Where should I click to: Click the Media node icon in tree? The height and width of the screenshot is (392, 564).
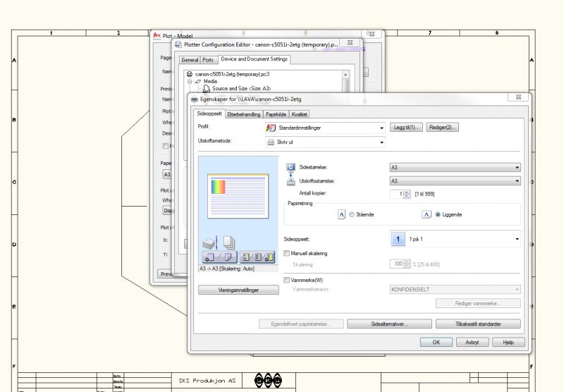tap(198, 81)
